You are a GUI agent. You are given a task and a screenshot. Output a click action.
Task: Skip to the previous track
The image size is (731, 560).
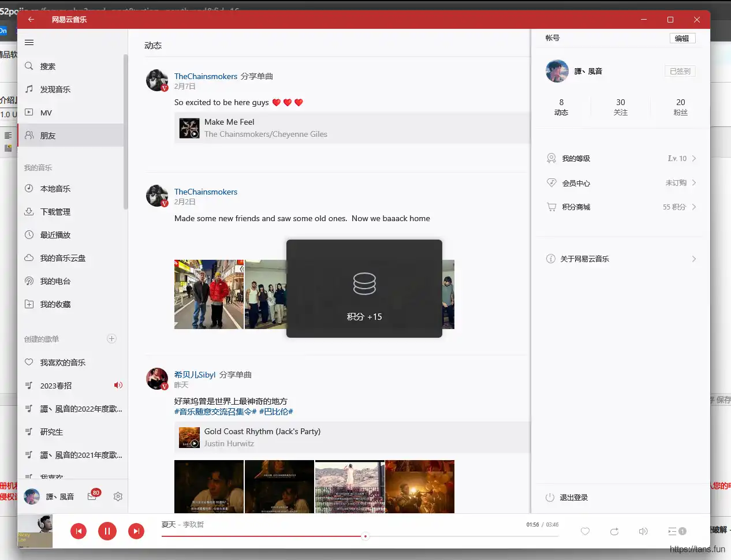click(79, 531)
